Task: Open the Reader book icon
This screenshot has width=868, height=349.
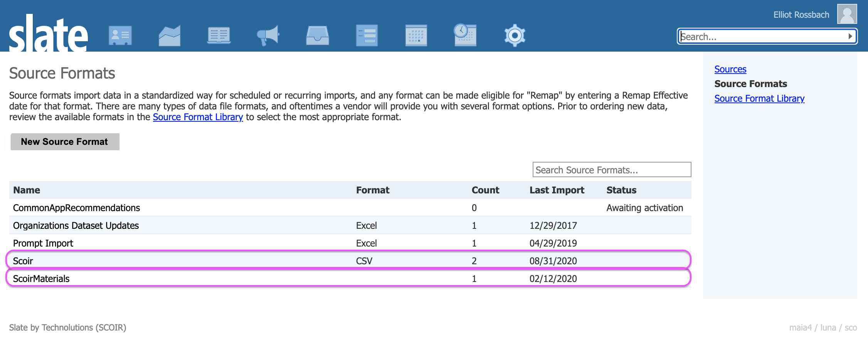Action: point(219,35)
